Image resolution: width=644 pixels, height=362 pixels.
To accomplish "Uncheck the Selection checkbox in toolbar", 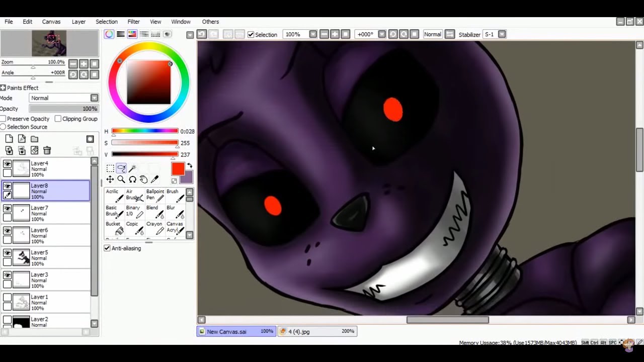I will click(x=251, y=35).
